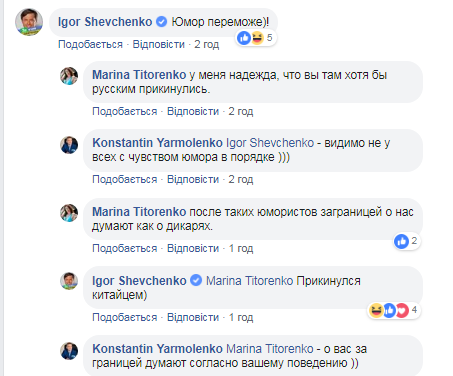View laughing reaction on 'Прикинулся китайцем' comment
The height and width of the screenshot is (376, 453).
point(376,310)
